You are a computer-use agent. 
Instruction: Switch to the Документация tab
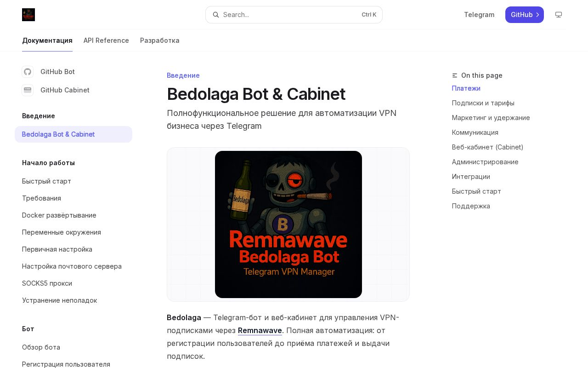[x=47, y=40]
